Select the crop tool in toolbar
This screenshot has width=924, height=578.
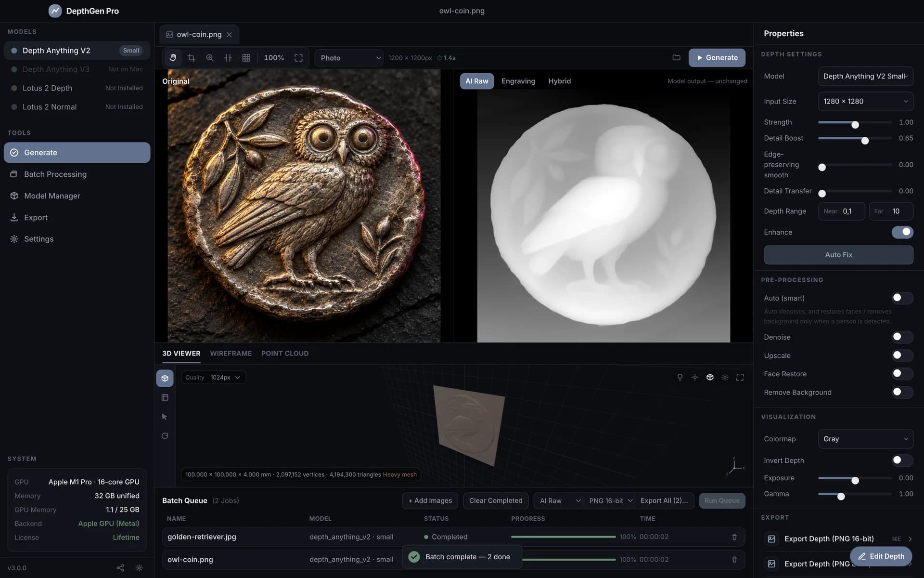(191, 58)
